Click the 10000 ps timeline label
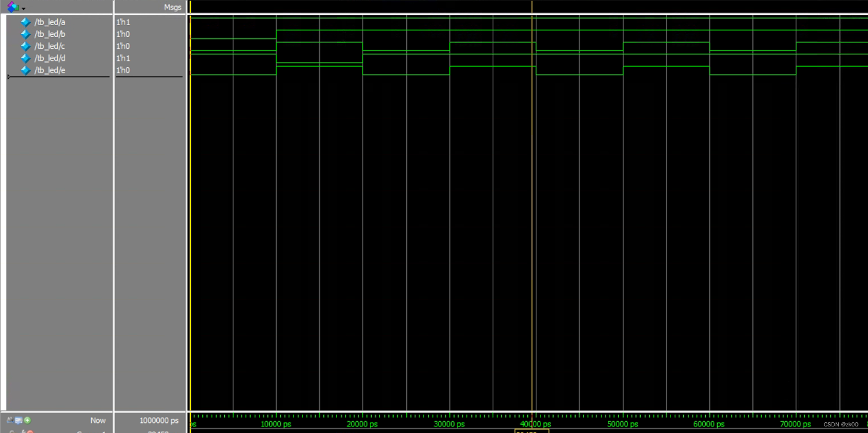Viewport: 868px width, 433px height. [x=276, y=424]
